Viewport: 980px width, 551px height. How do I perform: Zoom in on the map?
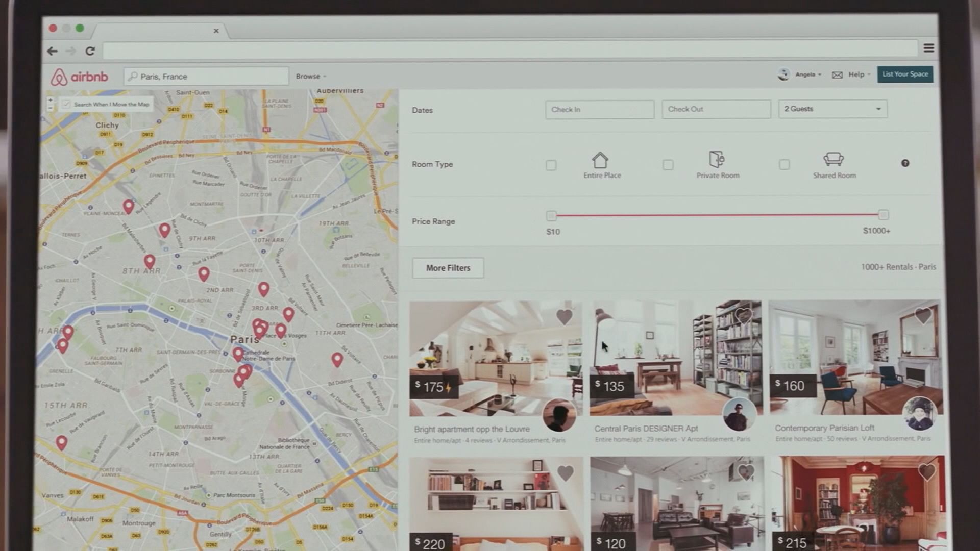[50, 101]
